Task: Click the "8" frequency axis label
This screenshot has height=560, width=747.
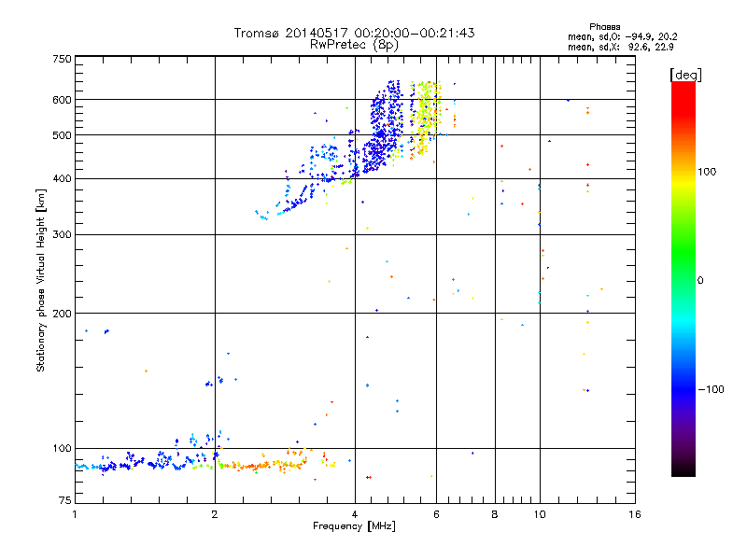Action: click(495, 514)
